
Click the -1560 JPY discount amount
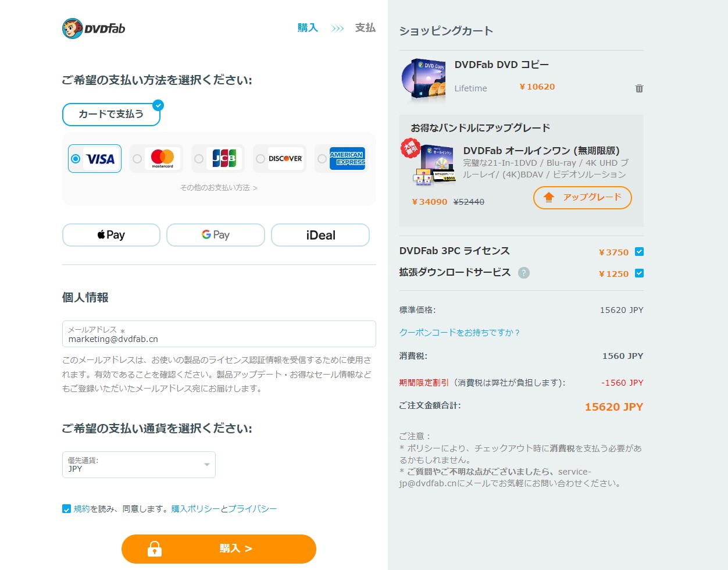622,383
